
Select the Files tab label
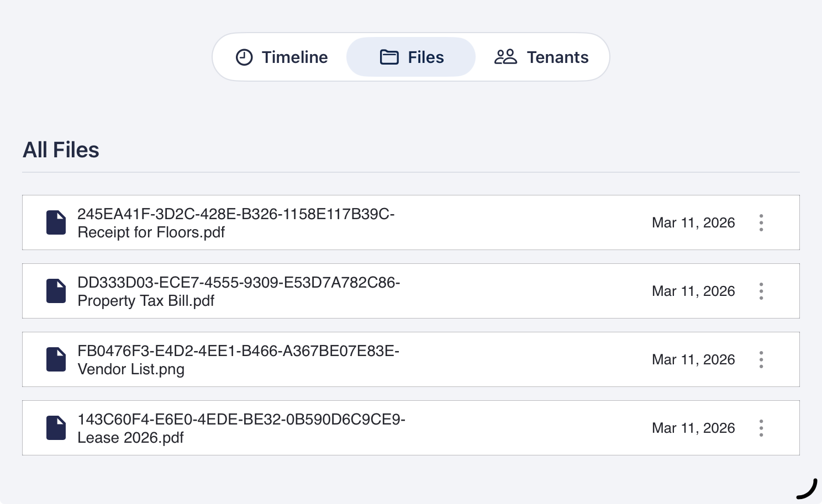(x=426, y=57)
